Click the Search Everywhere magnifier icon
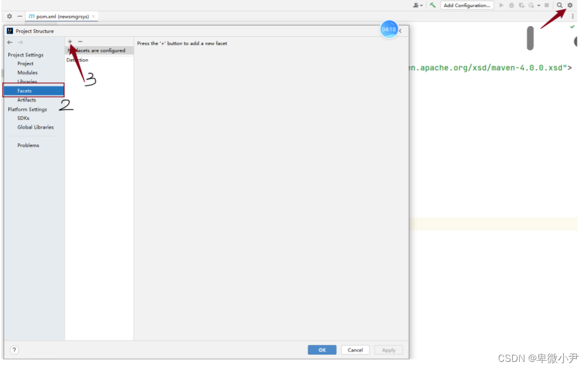The image size is (588, 369). point(559,5)
